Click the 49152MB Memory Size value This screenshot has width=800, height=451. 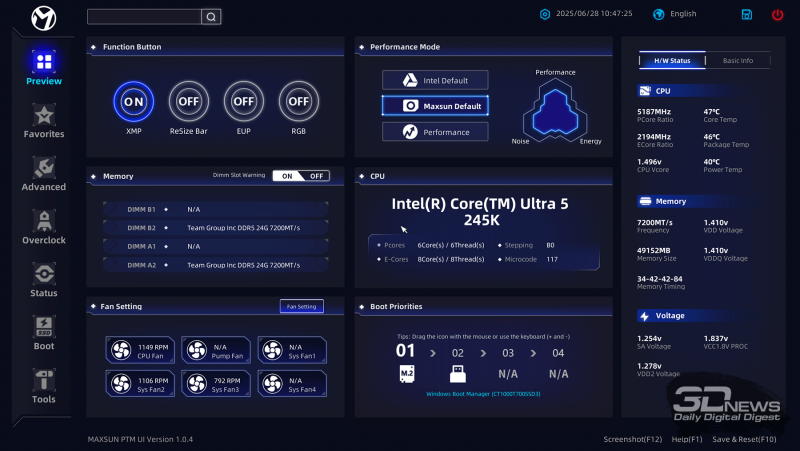[x=653, y=250]
